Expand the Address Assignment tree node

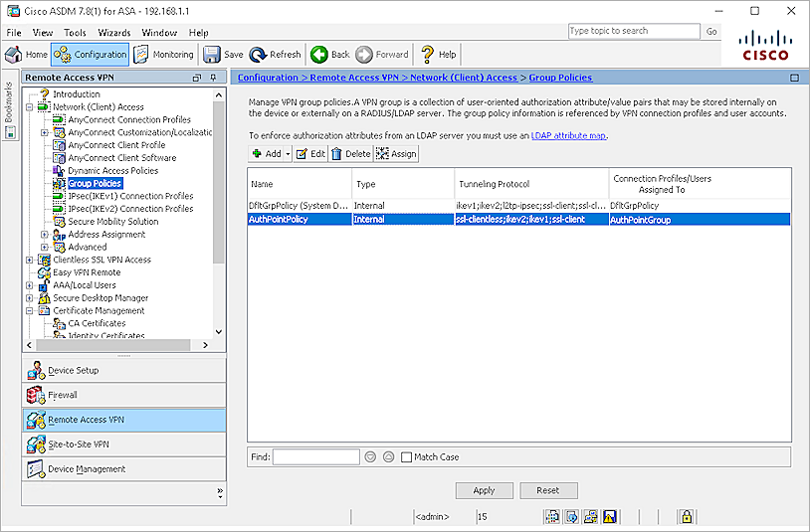click(x=45, y=235)
